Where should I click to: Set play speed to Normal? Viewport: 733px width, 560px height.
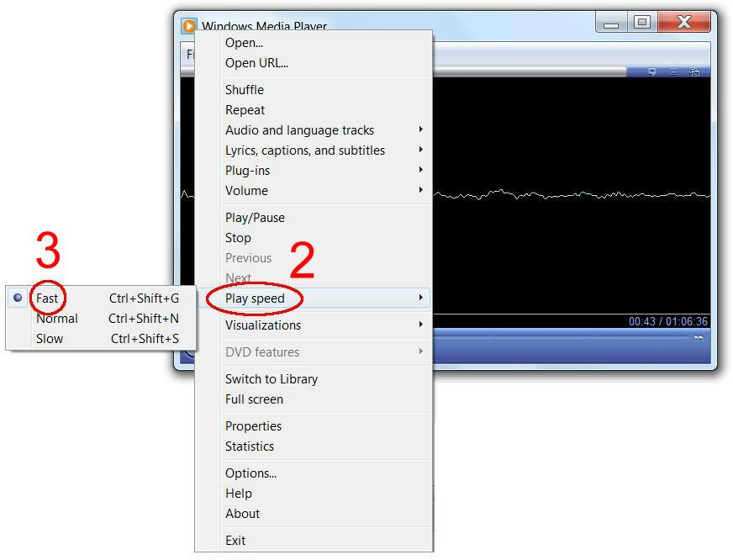click(57, 319)
